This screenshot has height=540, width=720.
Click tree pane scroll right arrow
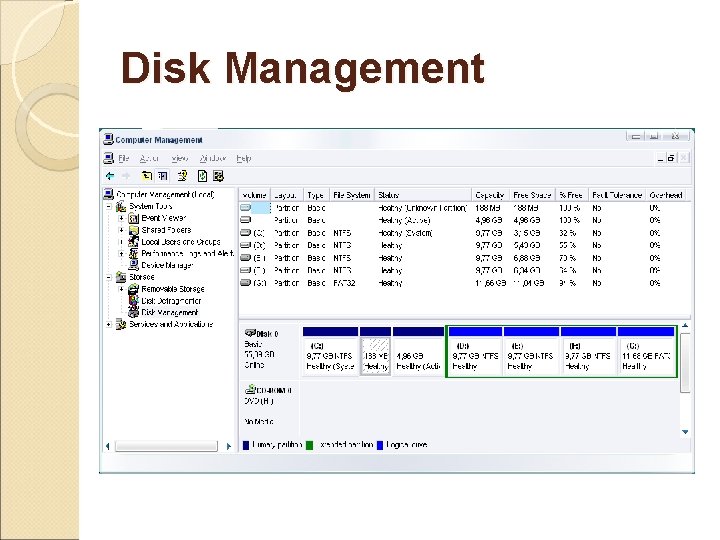pos(228,446)
